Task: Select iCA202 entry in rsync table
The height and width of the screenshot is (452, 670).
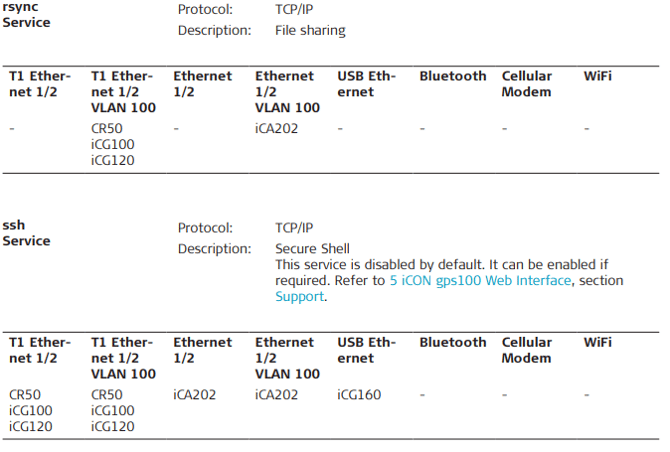Action: (x=277, y=128)
